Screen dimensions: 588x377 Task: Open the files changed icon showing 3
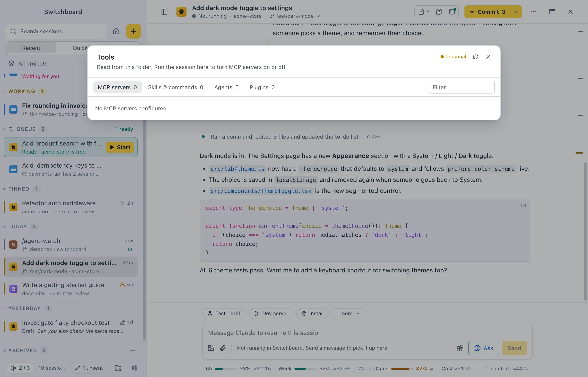[x=424, y=12]
